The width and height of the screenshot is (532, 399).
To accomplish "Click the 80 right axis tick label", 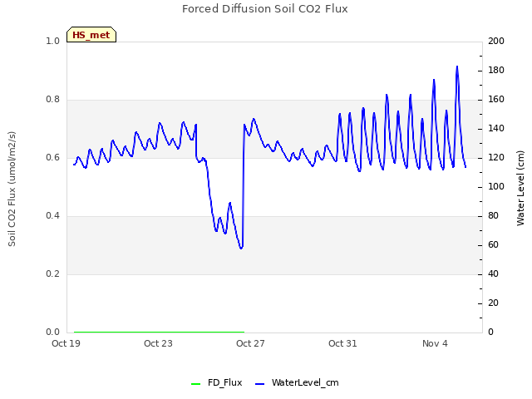I will point(493,216).
